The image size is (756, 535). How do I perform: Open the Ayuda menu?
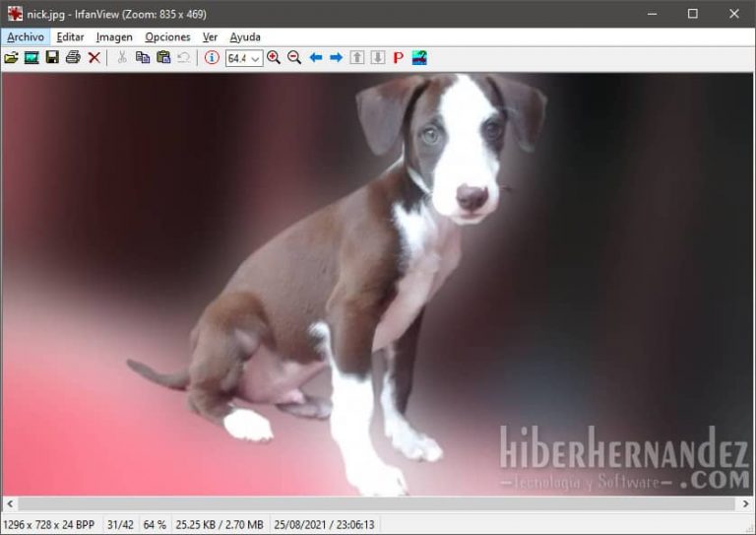245,36
